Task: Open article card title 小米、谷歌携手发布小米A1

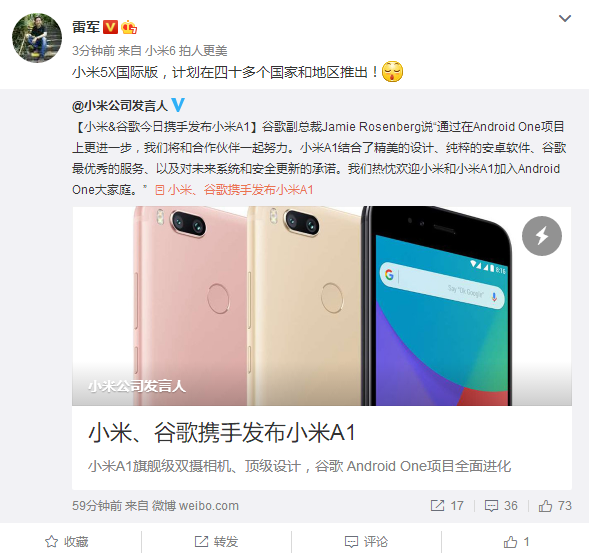Action: (222, 433)
